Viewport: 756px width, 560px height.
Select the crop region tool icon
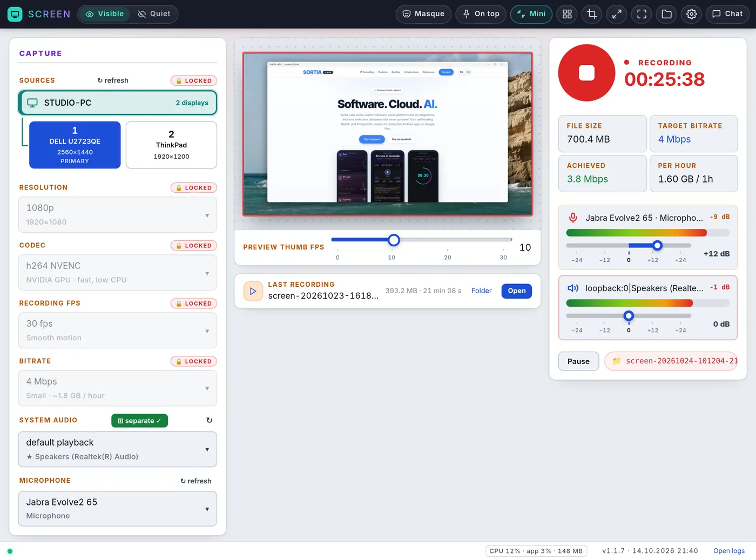point(592,14)
